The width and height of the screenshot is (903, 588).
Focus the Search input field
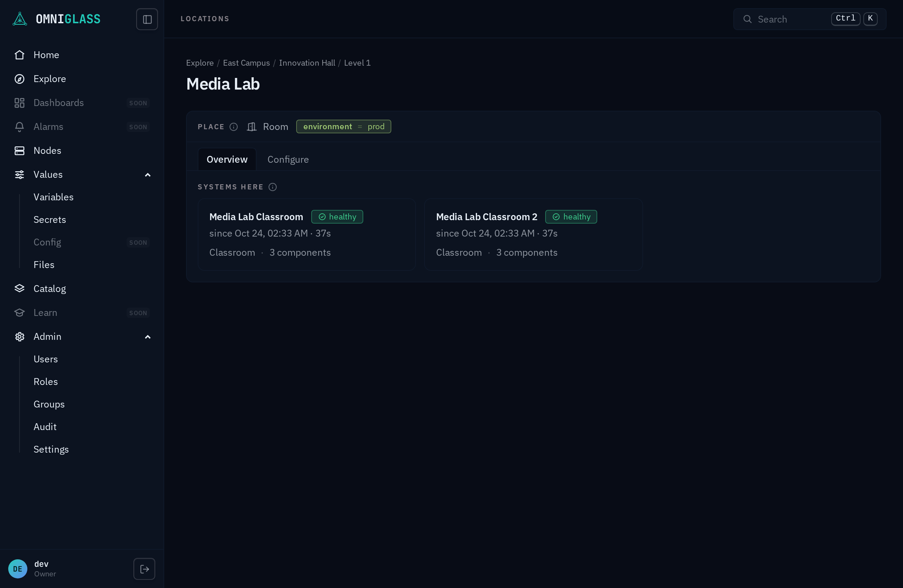[810, 19]
